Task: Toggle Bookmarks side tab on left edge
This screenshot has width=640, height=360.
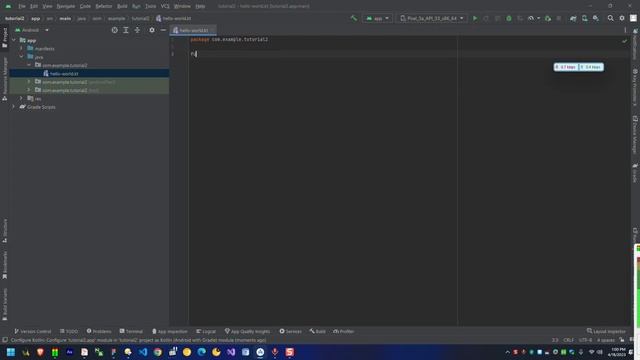Action: [5, 265]
